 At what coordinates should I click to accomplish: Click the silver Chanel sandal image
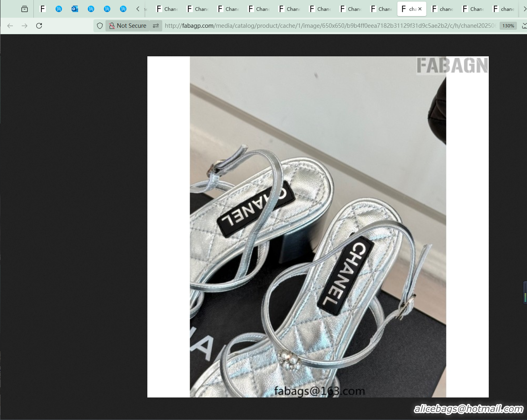click(x=318, y=227)
